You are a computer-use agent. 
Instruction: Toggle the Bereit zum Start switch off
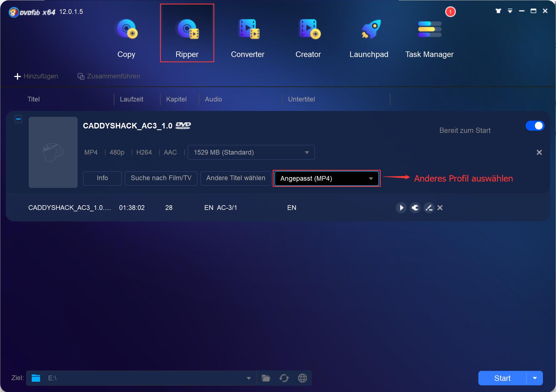pyautogui.click(x=535, y=126)
